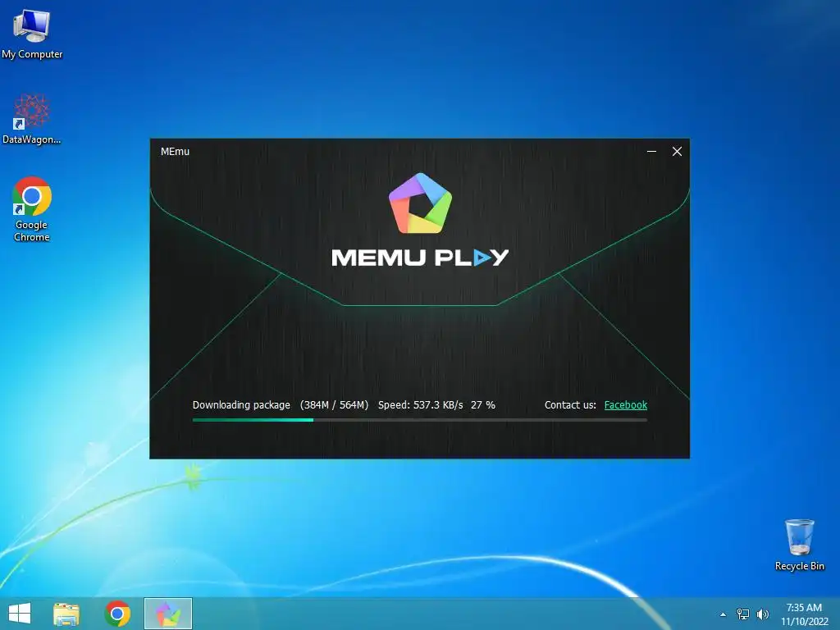The image size is (840, 630).
Task: Click the '(384M / 564M)' size text
Action: pyautogui.click(x=335, y=405)
